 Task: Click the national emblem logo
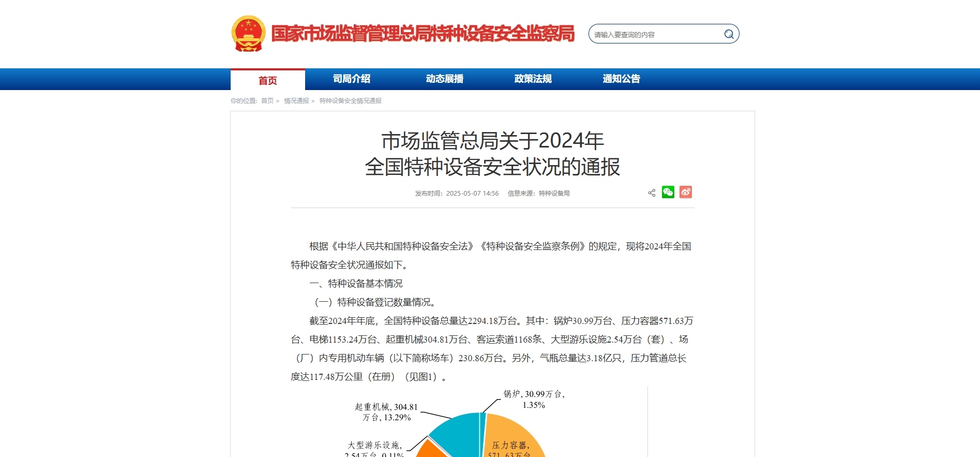pyautogui.click(x=248, y=34)
